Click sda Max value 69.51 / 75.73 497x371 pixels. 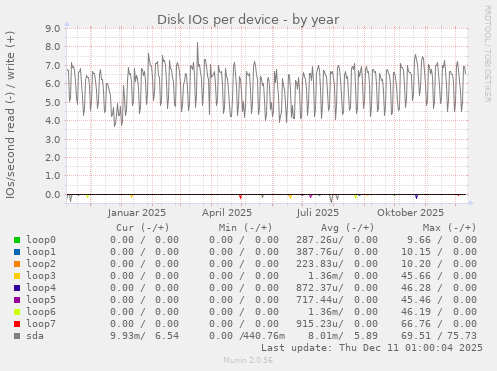439,336
